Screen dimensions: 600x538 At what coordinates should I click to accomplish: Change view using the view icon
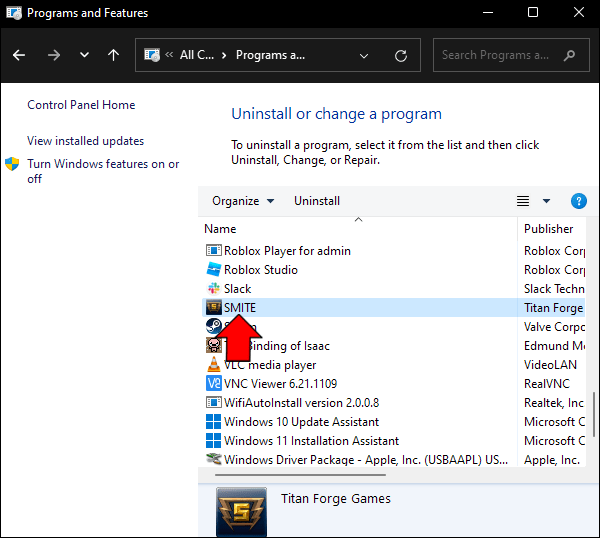point(523,201)
